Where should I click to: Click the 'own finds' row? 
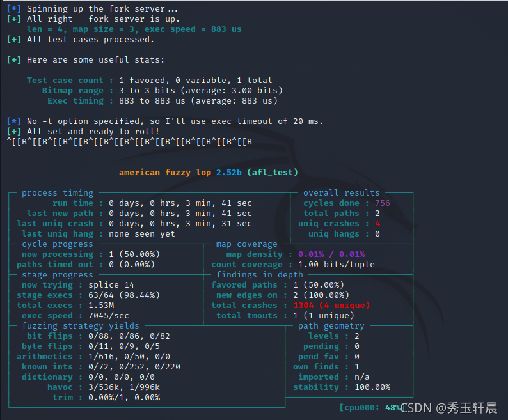coord(326,367)
